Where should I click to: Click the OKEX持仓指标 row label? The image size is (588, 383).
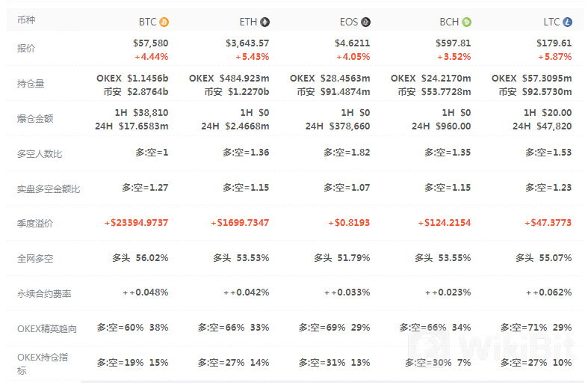coord(43,364)
